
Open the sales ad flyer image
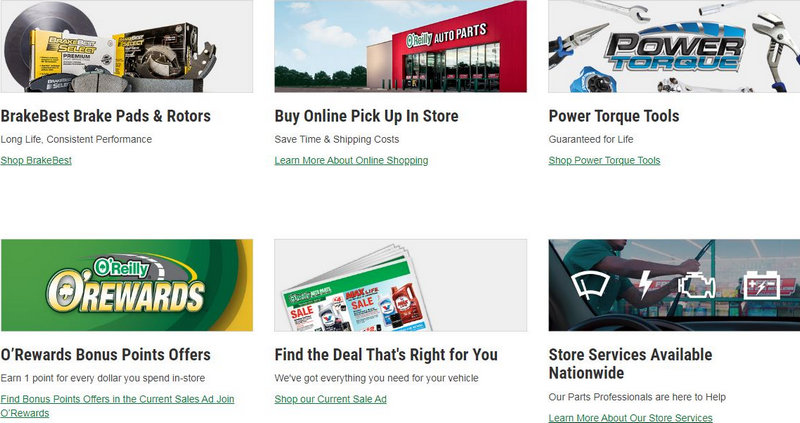(401, 285)
